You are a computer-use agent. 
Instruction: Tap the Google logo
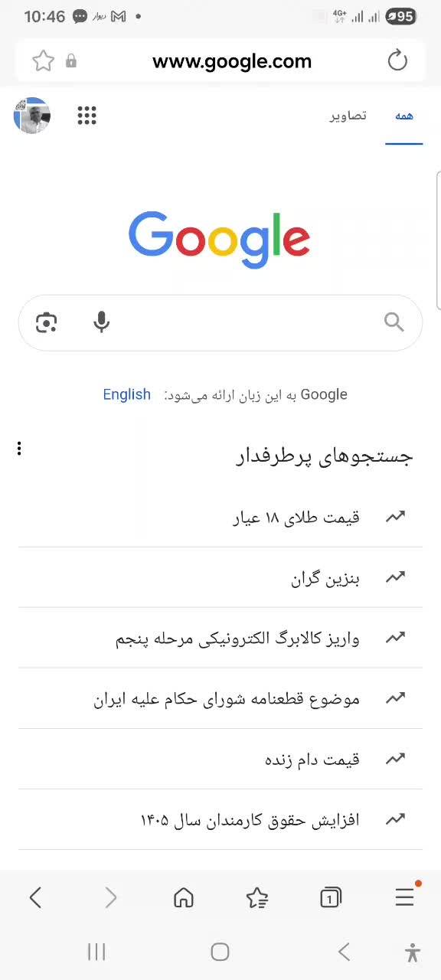(x=220, y=239)
